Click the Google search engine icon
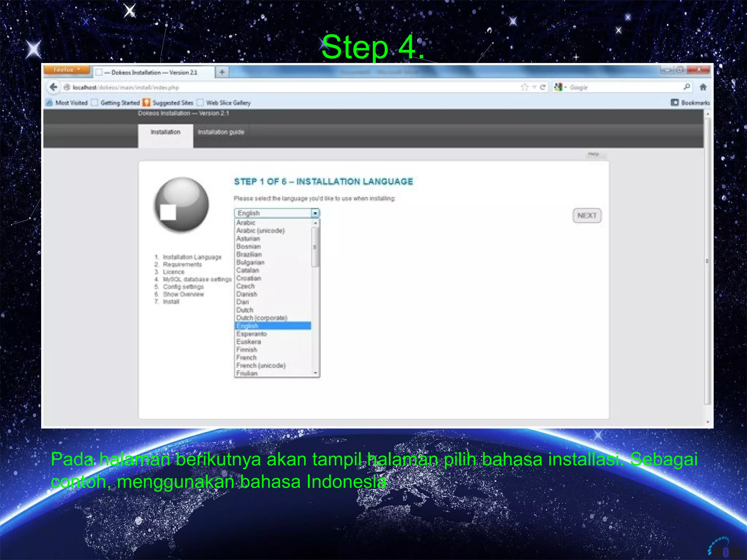The image size is (747, 560). [x=558, y=87]
